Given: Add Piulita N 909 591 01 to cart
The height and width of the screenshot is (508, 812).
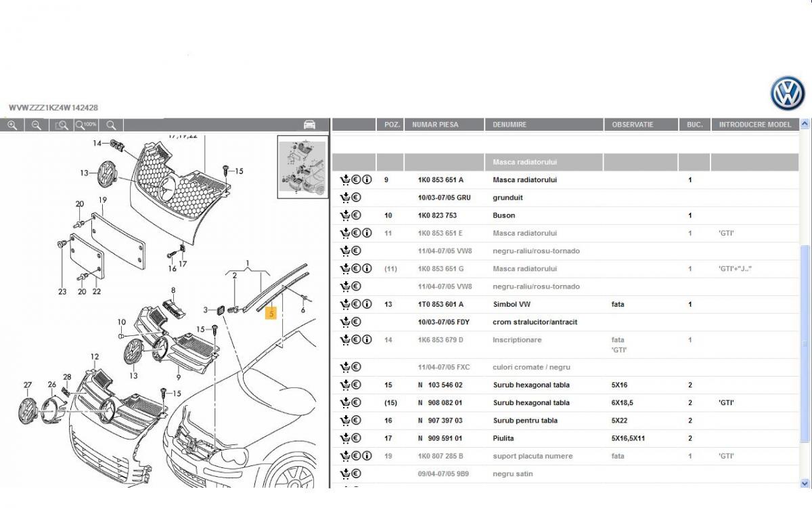Looking at the screenshot, I should pyautogui.click(x=345, y=438).
